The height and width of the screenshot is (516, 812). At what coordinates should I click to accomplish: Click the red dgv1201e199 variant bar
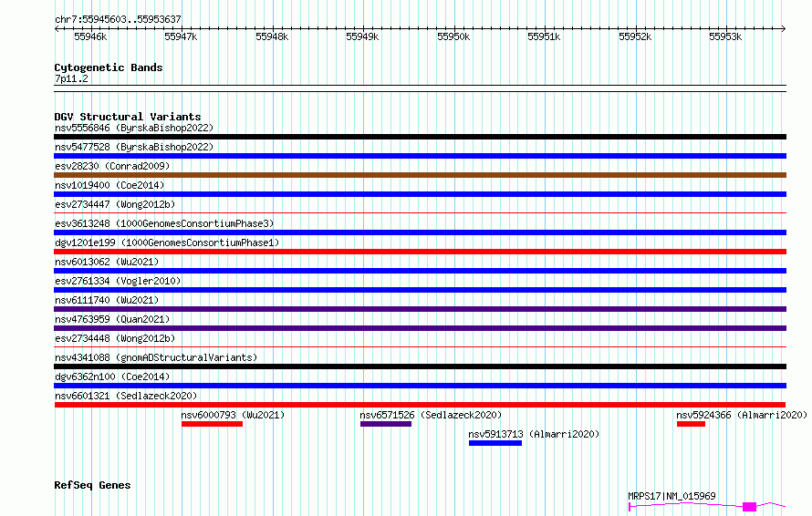pyautogui.click(x=420, y=252)
